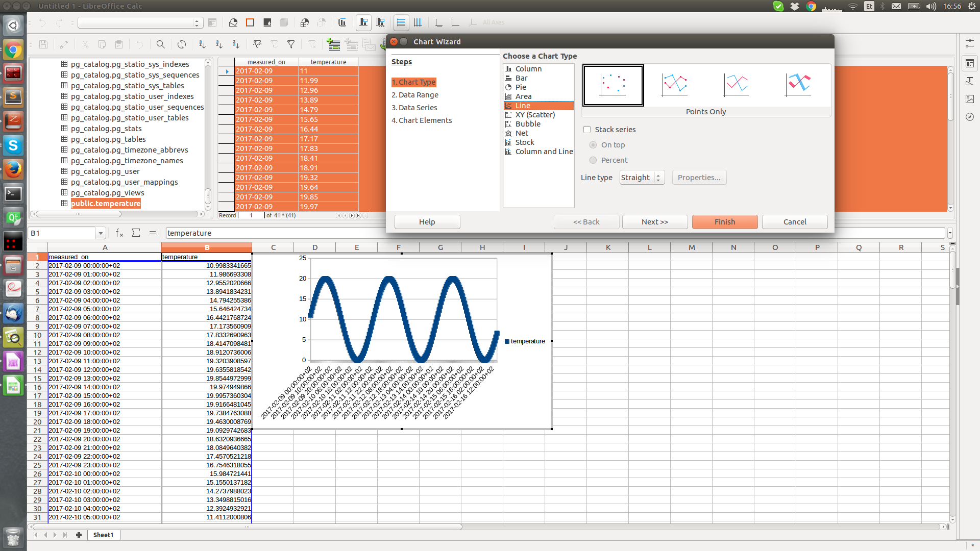Open the Name Box dropdown arrow
This screenshot has height=551, width=980.
pyautogui.click(x=101, y=233)
